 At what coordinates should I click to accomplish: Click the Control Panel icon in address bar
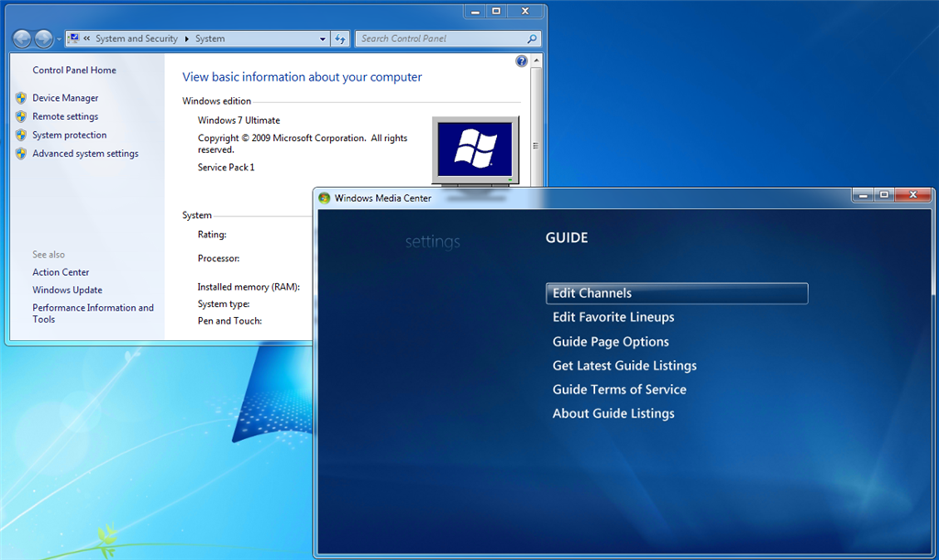coord(73,38)
